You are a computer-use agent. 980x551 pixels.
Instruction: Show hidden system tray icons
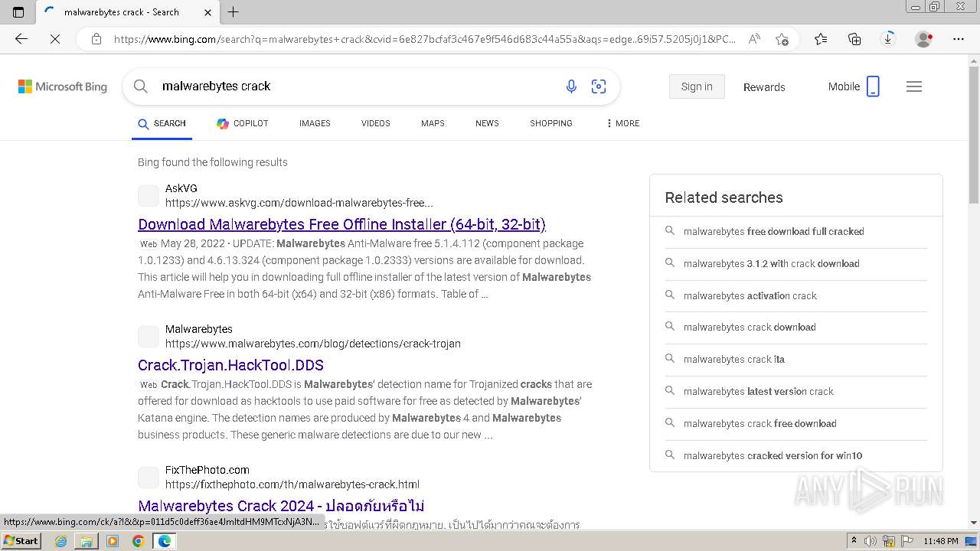point(854,541)
